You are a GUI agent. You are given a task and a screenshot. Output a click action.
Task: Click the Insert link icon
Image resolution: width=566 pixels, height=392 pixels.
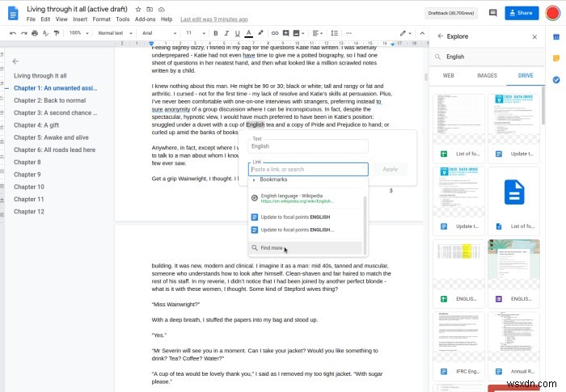(x=275, y=33)
